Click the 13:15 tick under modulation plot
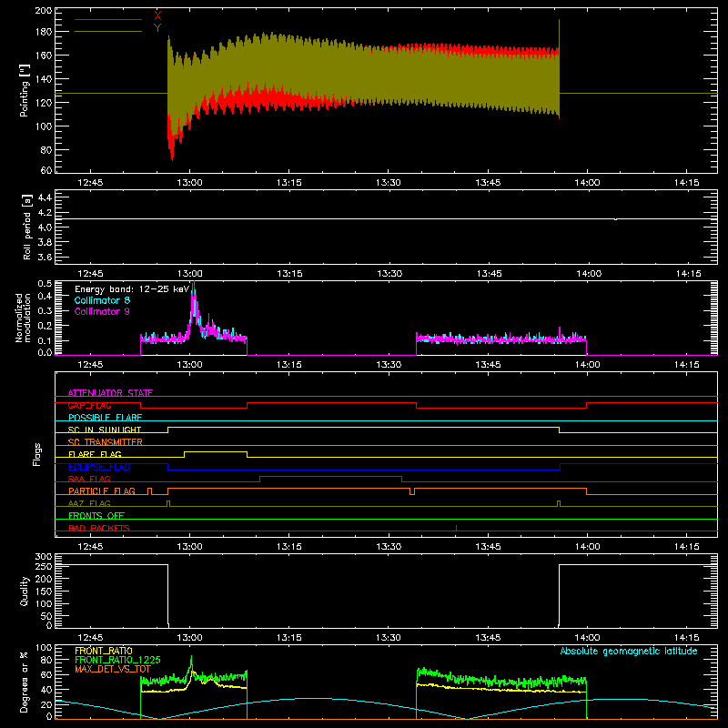This screenshot has width=728, height=728. click(288, 365)
